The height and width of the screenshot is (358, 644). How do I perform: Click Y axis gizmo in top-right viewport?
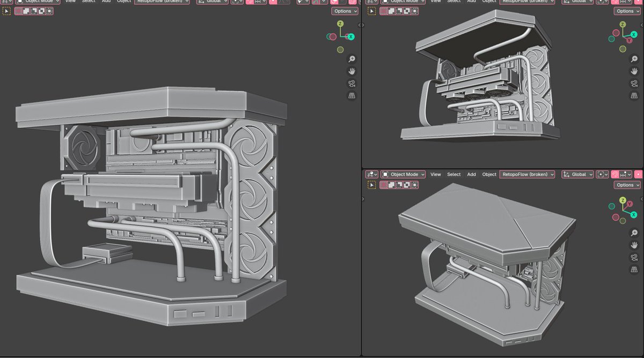(629, 40)
